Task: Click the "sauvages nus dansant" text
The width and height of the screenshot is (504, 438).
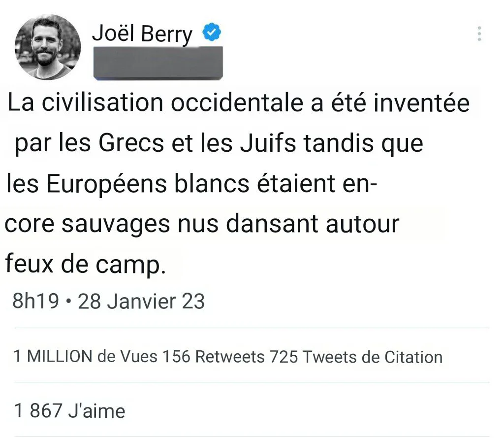Action: 189,224
